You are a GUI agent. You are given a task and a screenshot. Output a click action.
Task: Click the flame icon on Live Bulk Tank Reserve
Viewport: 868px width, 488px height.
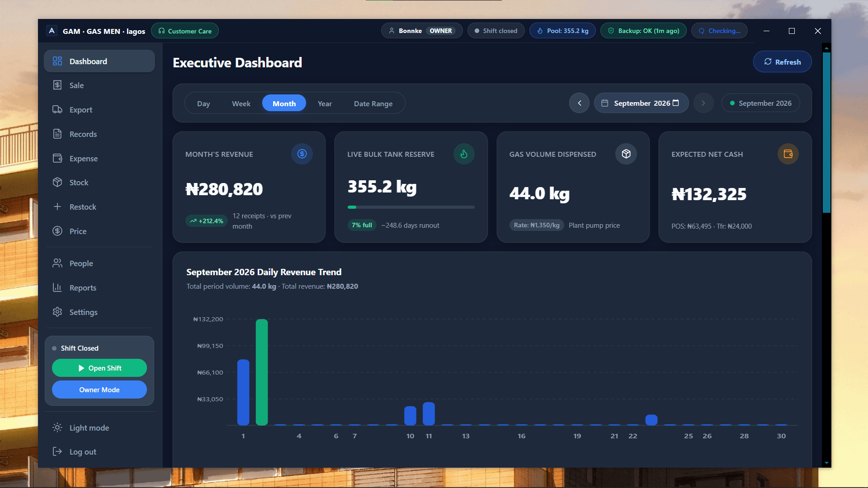point(464,154)
